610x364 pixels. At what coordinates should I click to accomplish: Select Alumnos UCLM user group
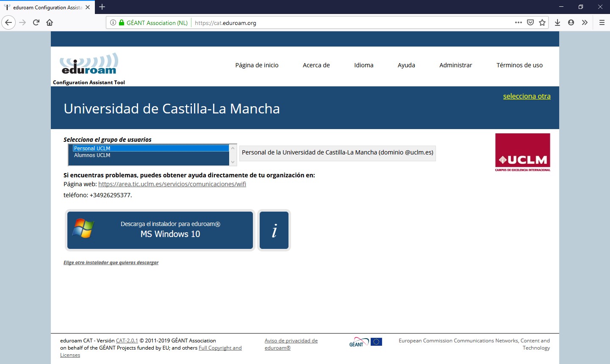click(x=151, y=155)
